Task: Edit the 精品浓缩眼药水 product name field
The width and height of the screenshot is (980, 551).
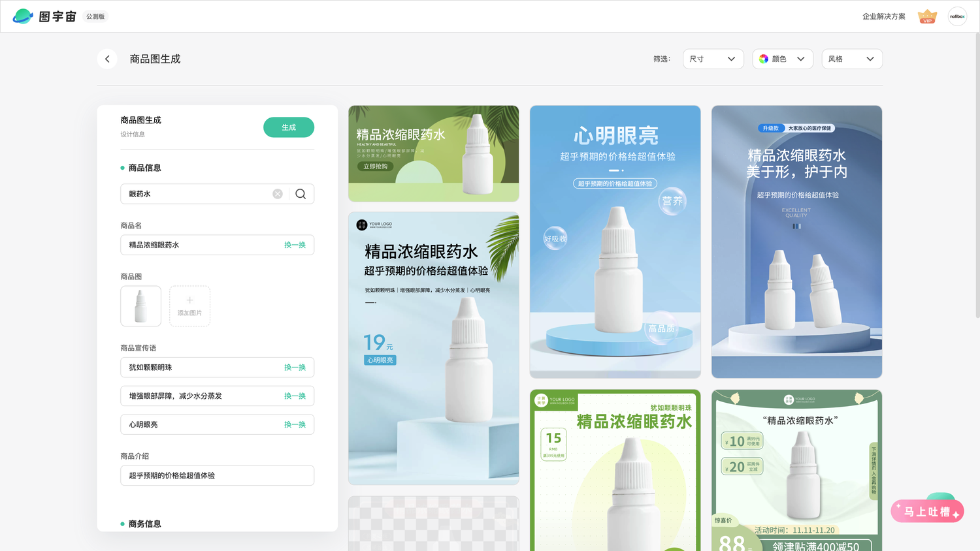Action: coord(217,245)
